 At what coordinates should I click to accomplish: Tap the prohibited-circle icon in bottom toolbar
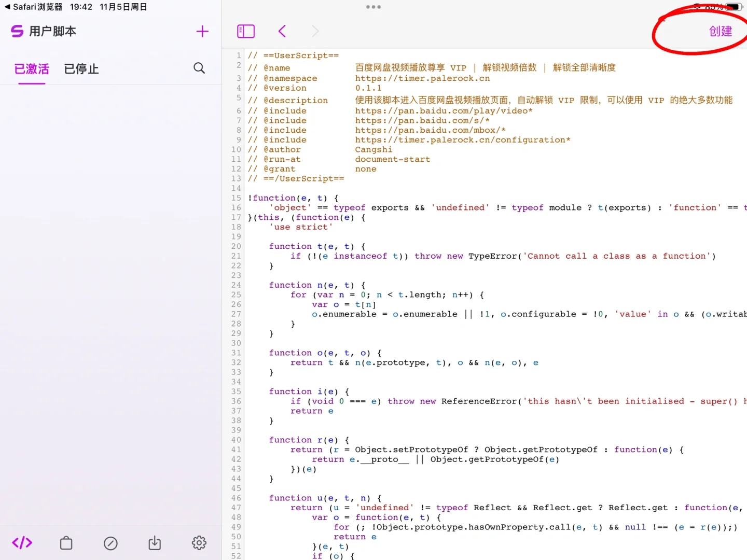[110, 543]
